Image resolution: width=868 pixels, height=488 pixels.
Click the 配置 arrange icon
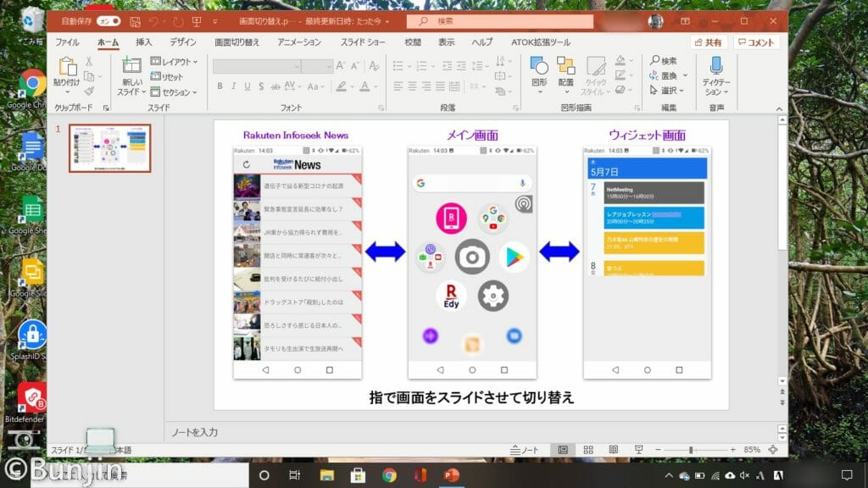click(565, 66)
